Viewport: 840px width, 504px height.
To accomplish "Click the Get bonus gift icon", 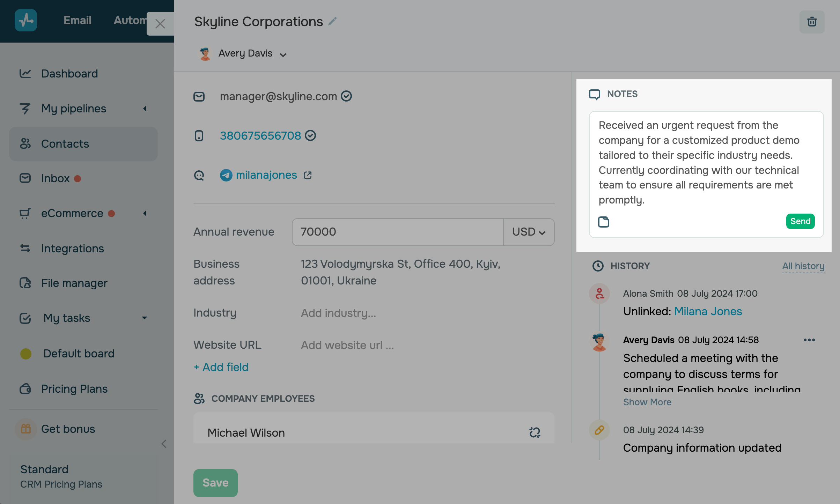I will [25, 429].
